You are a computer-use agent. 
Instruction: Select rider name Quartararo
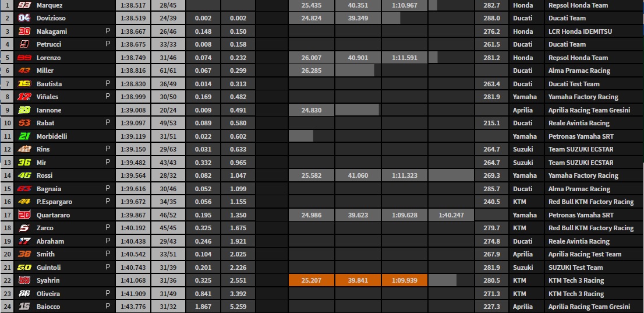pyautogui.click(x=53, y=214)
